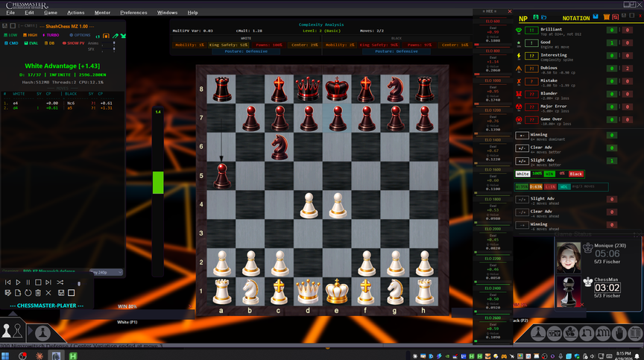Click the green save icon in Notation panel
This screenshot has height=360, width=644.
[x=536, y=17]
